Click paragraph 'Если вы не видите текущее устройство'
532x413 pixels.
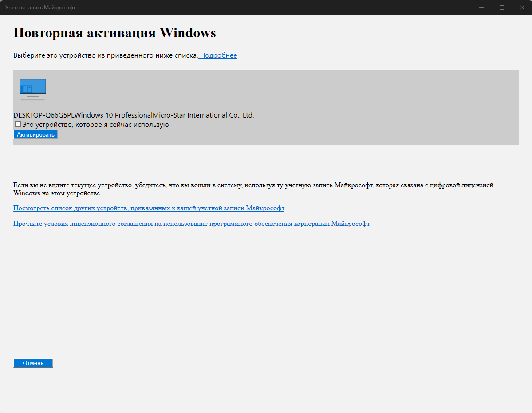pyautogui.click(x=253, y=189)
